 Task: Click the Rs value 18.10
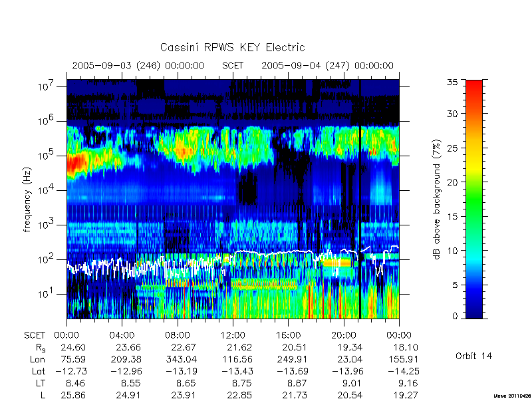point(406,347)
